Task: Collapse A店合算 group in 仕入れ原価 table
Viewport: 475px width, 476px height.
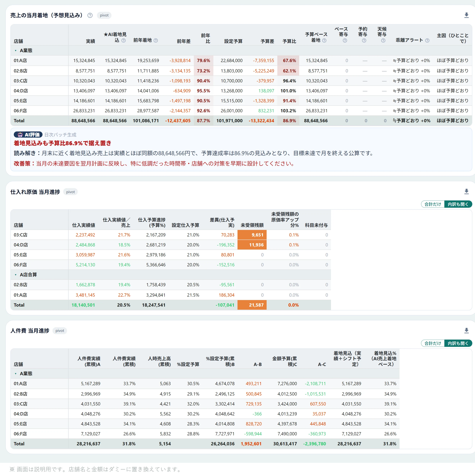Action: 16,275
